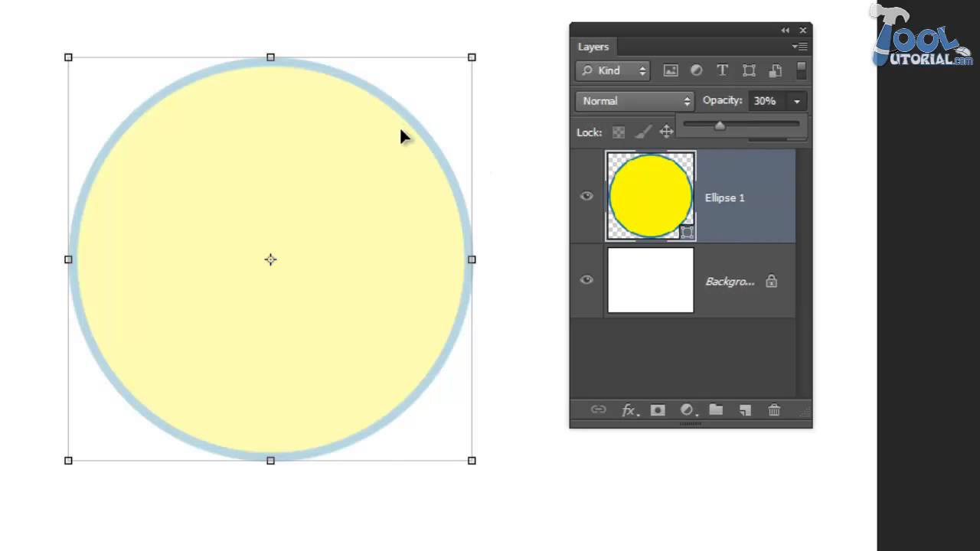This screenshot has height=551, width=980.
Task: Delete layer with trash icon
Action: (774, 410)
